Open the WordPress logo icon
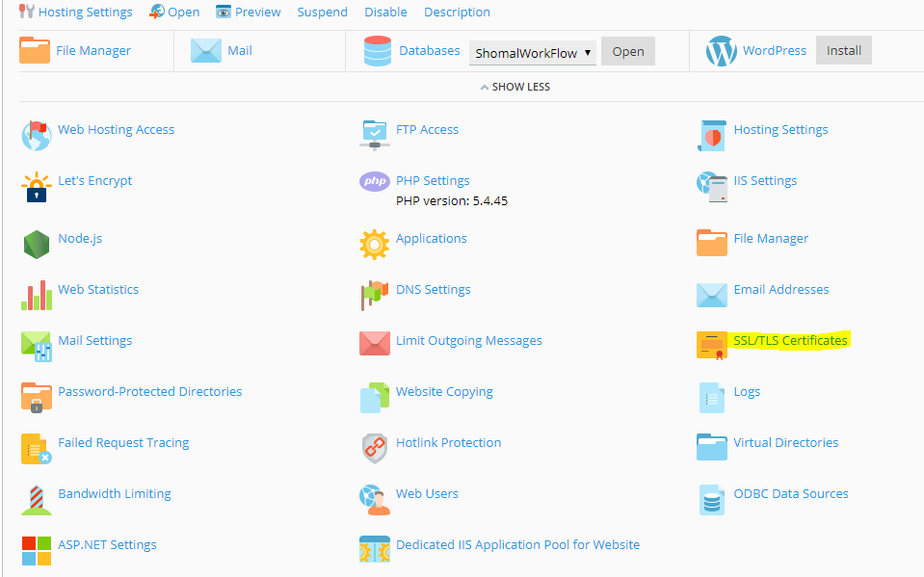This screenshot has height=577, width=924. point(721,51)
